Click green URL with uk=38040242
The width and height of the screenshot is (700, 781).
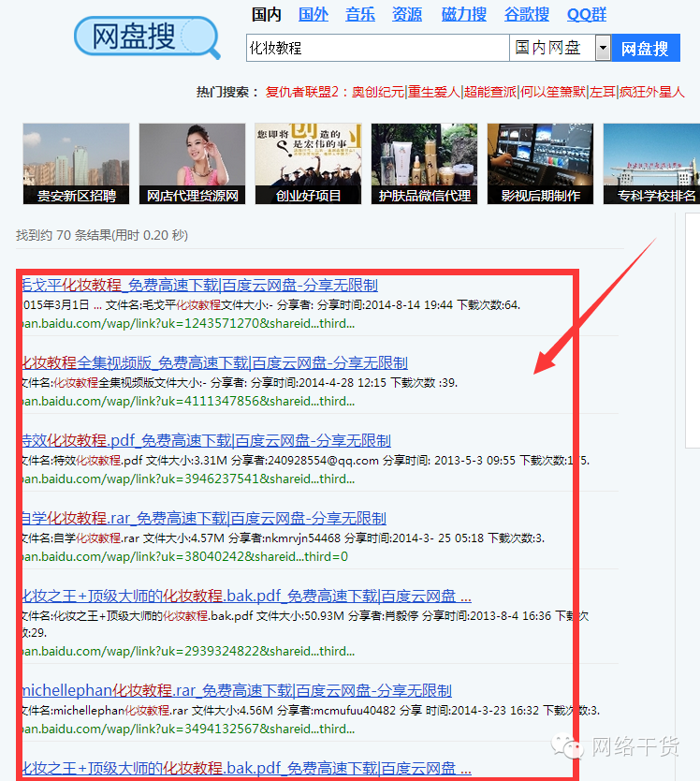pos(185,557)
